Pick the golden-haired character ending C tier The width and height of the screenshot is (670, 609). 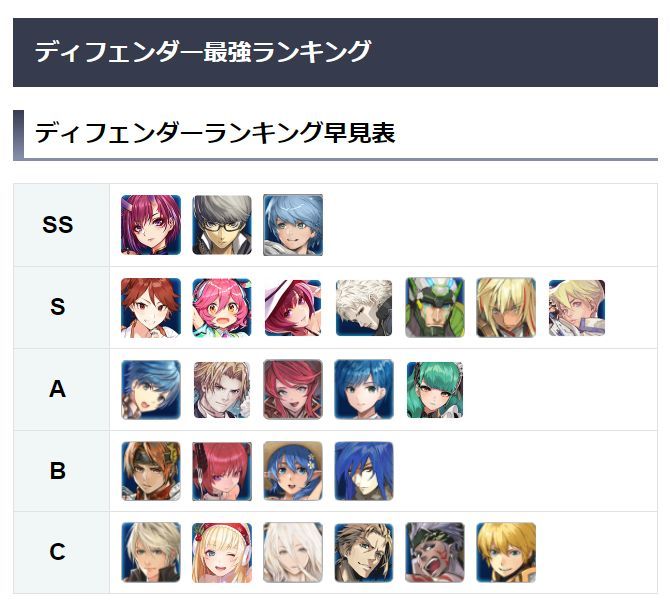506,552
